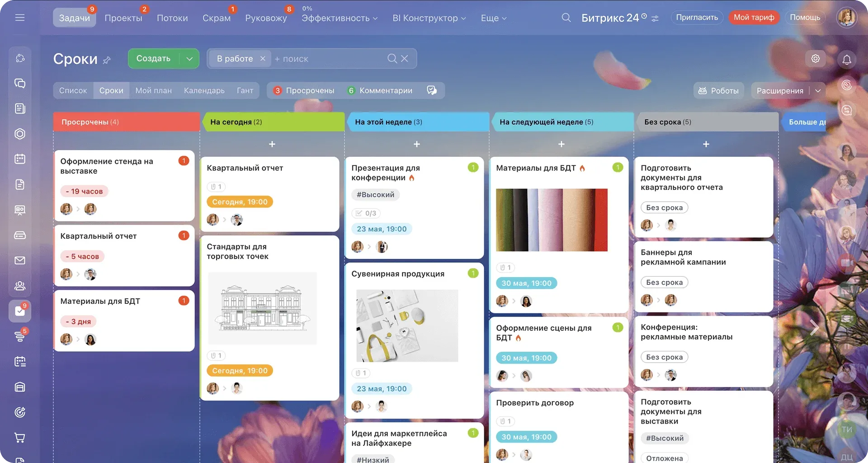This screenshot has width=868, height=463.
Task: Open the fabric image in Материалы для БДТ
Action: (552, 220)
